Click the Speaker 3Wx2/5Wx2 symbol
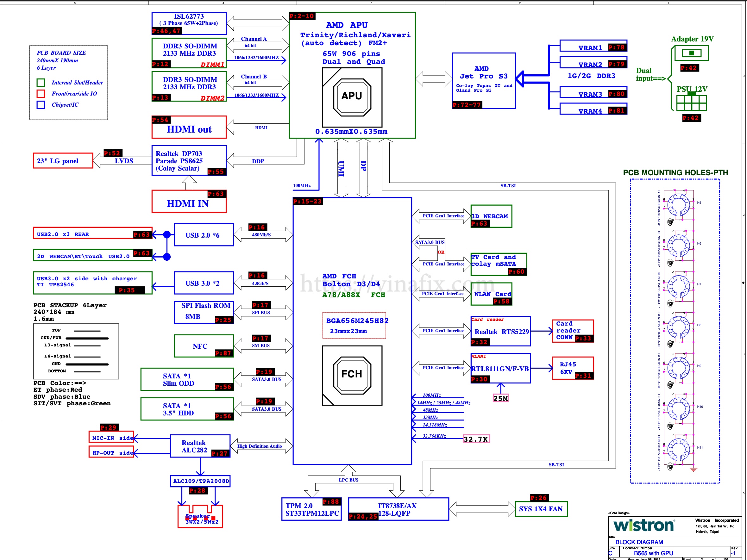 (200, 516)
